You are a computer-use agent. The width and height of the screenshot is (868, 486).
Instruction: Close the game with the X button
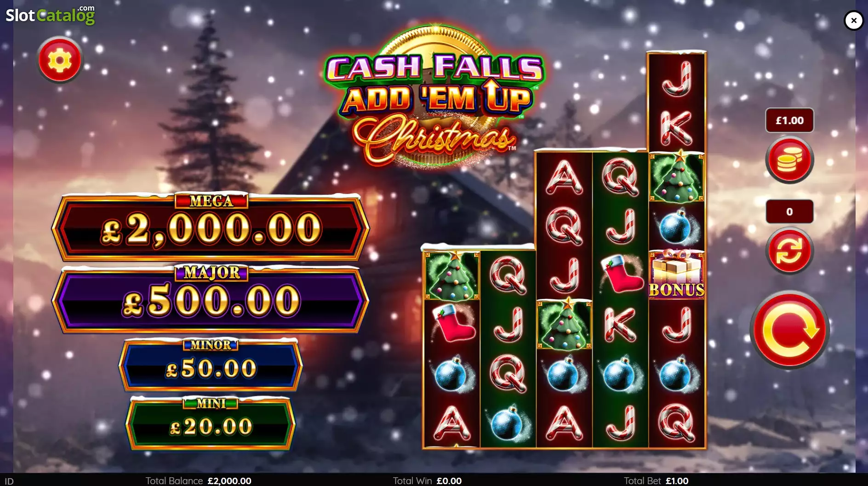[854, 20]
